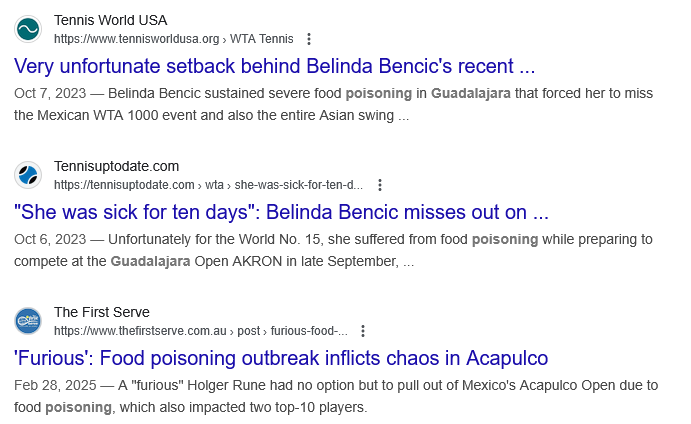The width and height of the screenshot is (691, 424).
Task: Click The First Serve site name
Action: pyautogui.click(x=102, y=312)
